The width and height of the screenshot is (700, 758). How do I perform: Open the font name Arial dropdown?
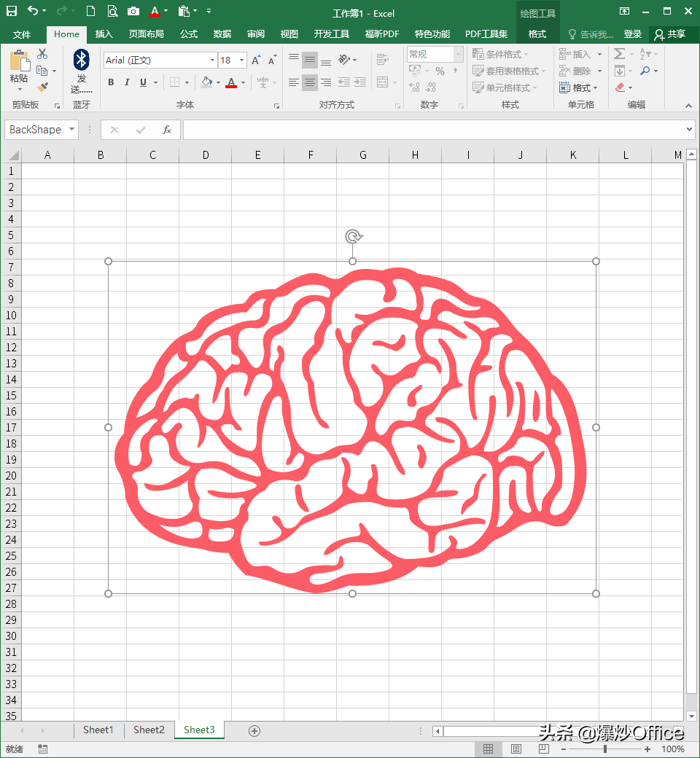coord(212,60)
